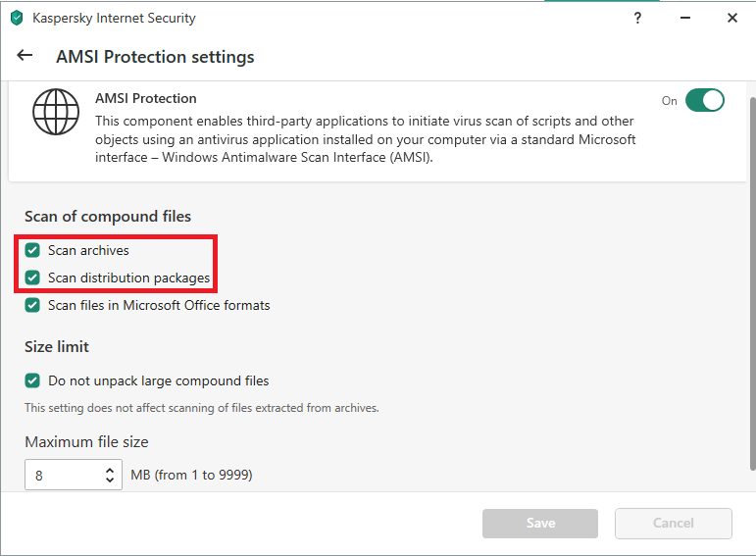The image size is (756, 556).
Task: Click the Save button
Action: point(540,524)
